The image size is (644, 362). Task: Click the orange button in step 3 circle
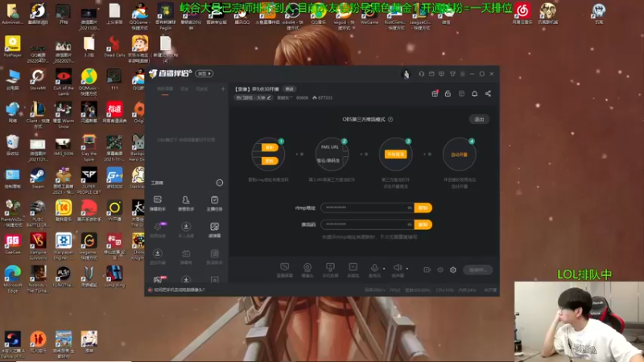point(395,154)
